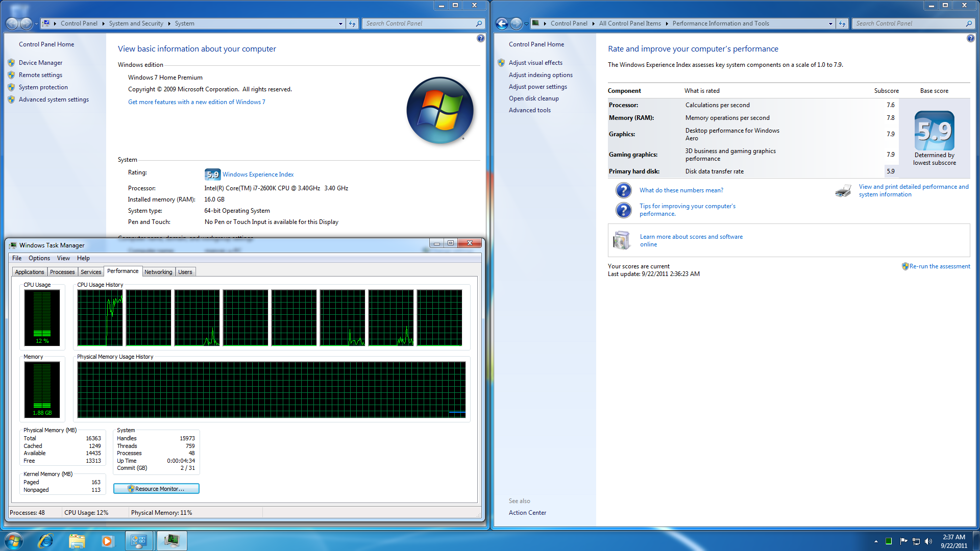Viewport: 980px width, 551px height.
Task: Click help icon in Performance Information window
Action: (970, 38)
